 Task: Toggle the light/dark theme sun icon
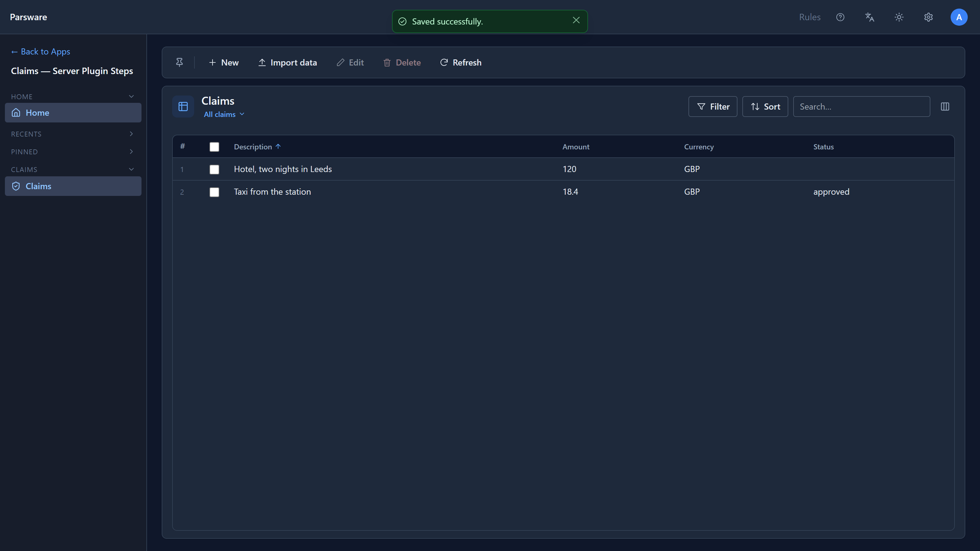(x=899, y=17)
